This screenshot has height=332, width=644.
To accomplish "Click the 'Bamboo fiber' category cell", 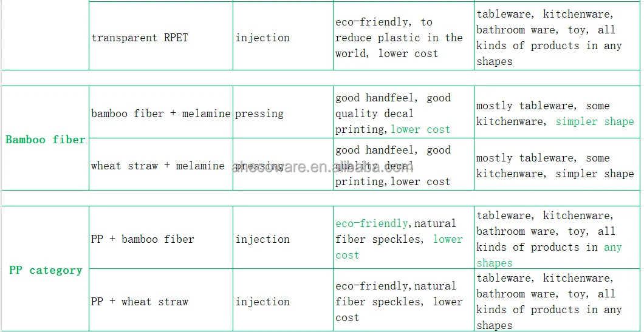I will pos(45,138).
